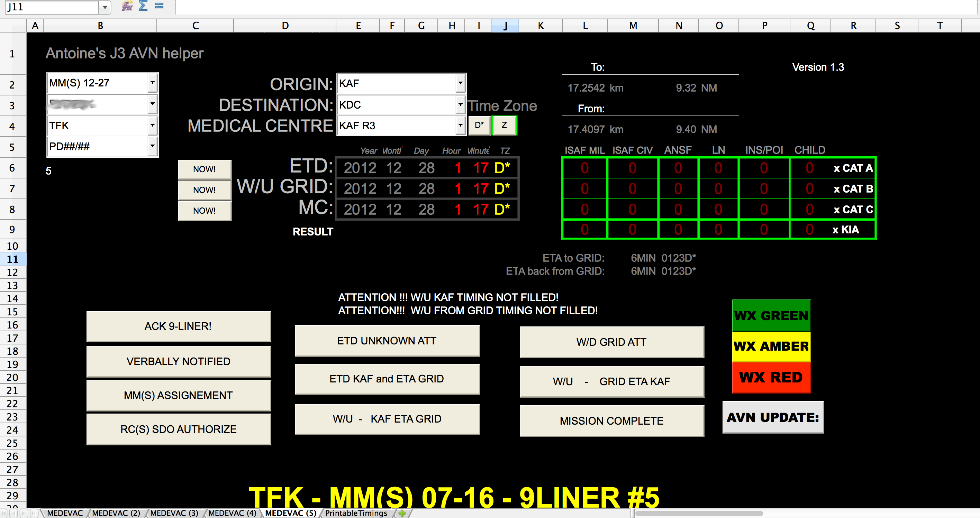The width and height of the screenshot is (980, 518).
Task: Click the Function equals icon
Action: [159, 6]
